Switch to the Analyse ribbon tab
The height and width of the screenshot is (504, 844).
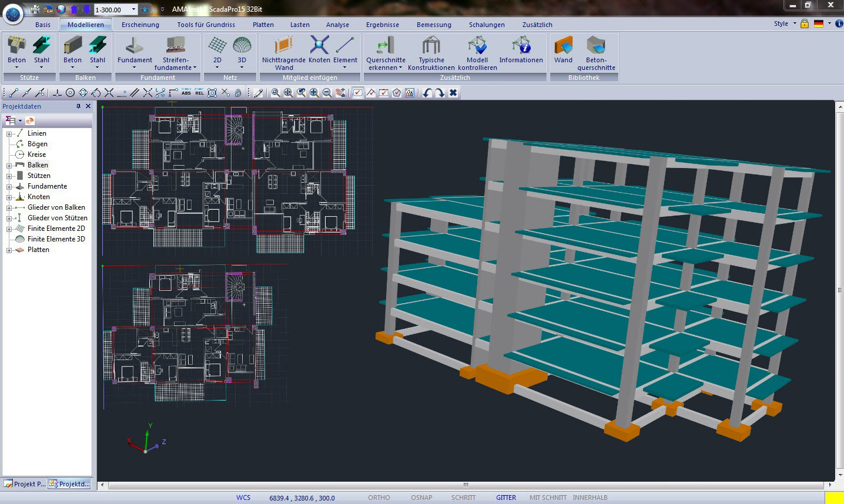tap(337, 25)
